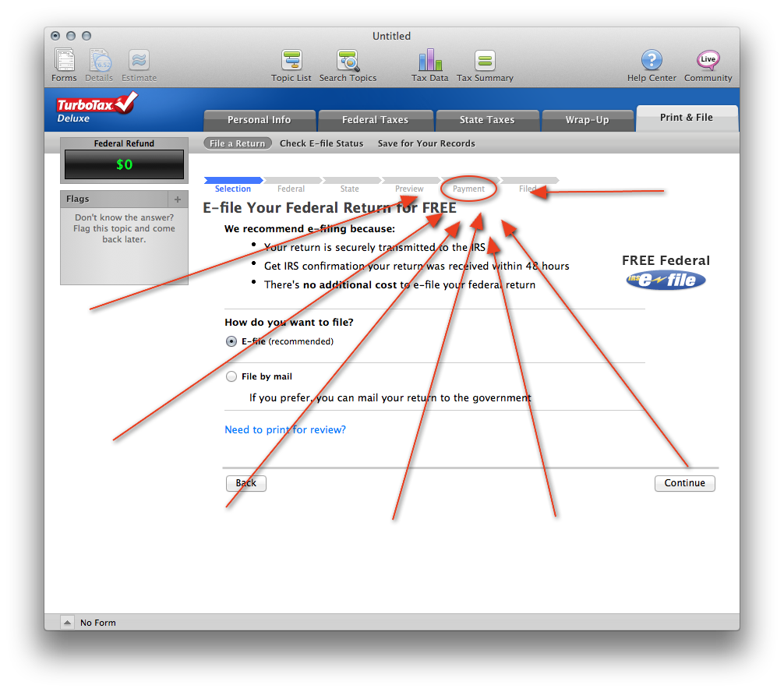Expand the No Form panel arrow

pos(67,623)
